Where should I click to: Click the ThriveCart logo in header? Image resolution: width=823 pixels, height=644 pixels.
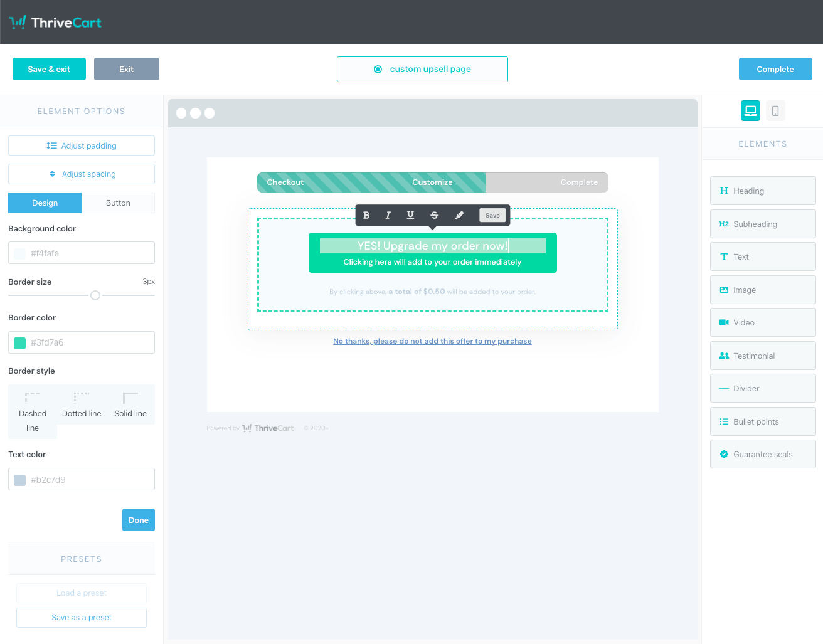tap(55, 23)
